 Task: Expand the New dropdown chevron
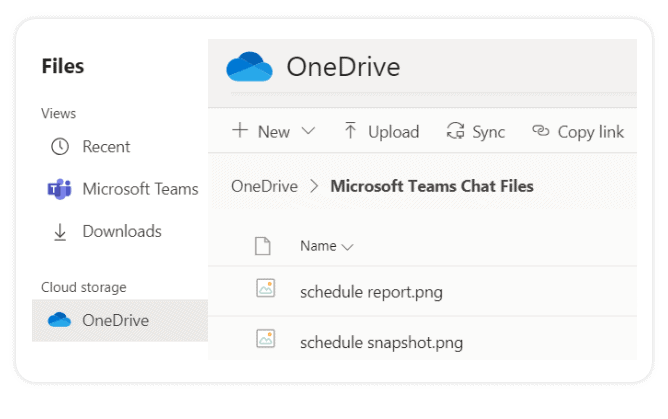308,131
